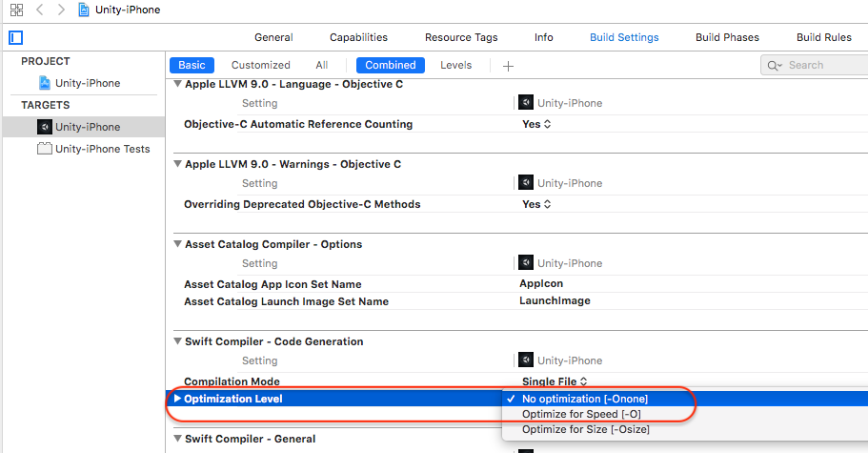Click the Unity-iPhone Tests bundle icon
This screenshot has height=453, width=868.
pyautogui.click(x=44, y=149)
